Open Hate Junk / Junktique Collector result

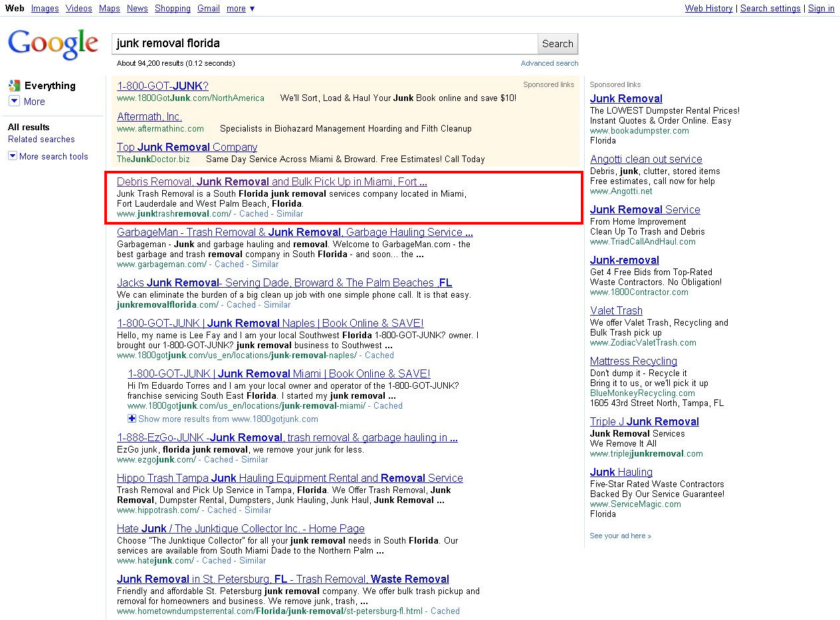point(241,528)
